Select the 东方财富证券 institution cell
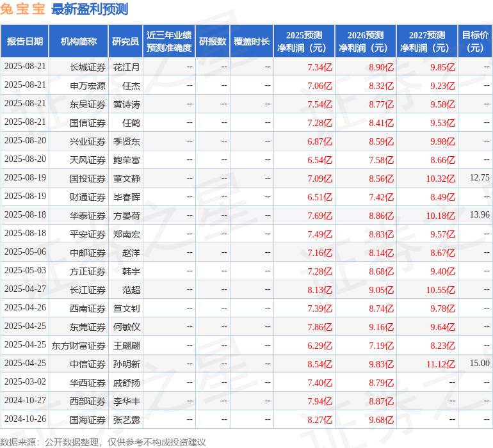This screenshot has height=448, width=493. [79, 346]
